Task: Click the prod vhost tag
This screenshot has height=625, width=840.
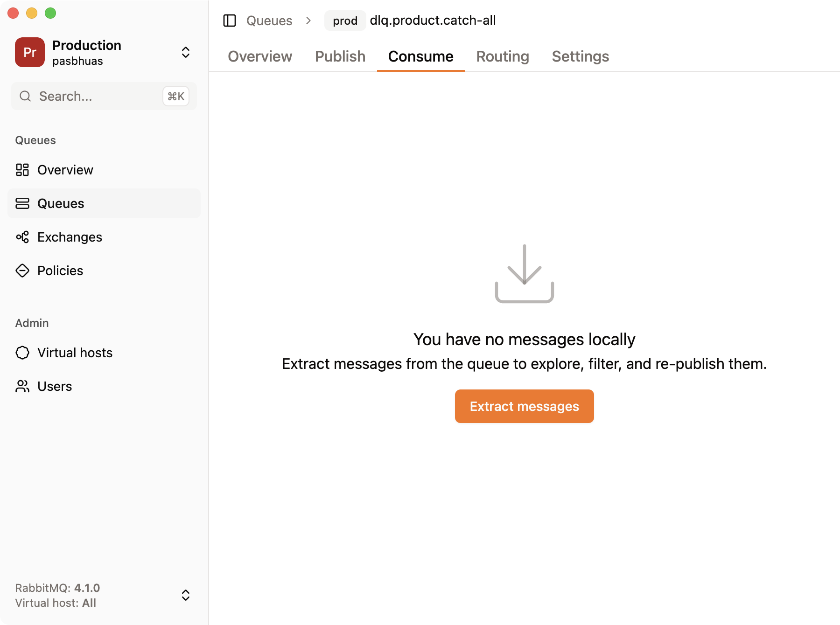Action: click(x=345, y=21)
